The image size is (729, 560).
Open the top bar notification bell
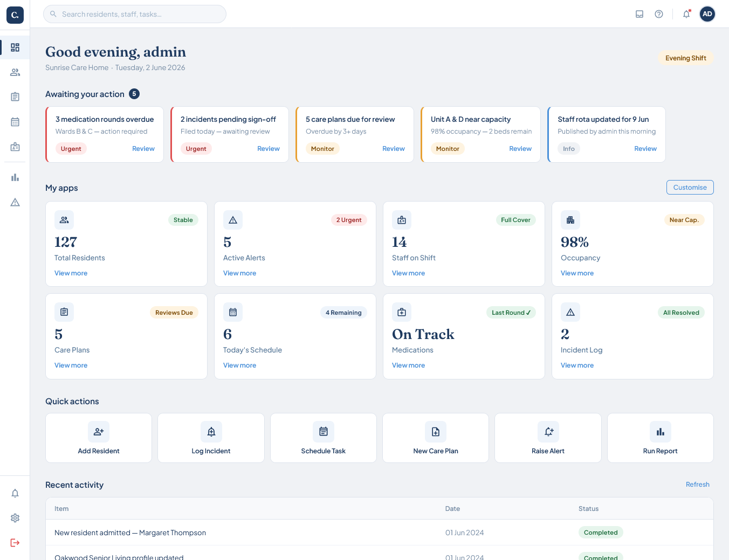tap(686, 14)
